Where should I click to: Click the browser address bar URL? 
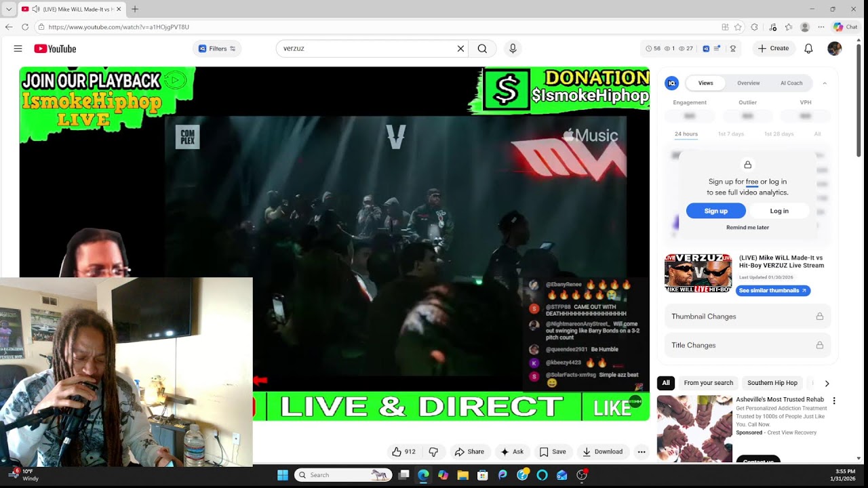(x=119, y=27)
